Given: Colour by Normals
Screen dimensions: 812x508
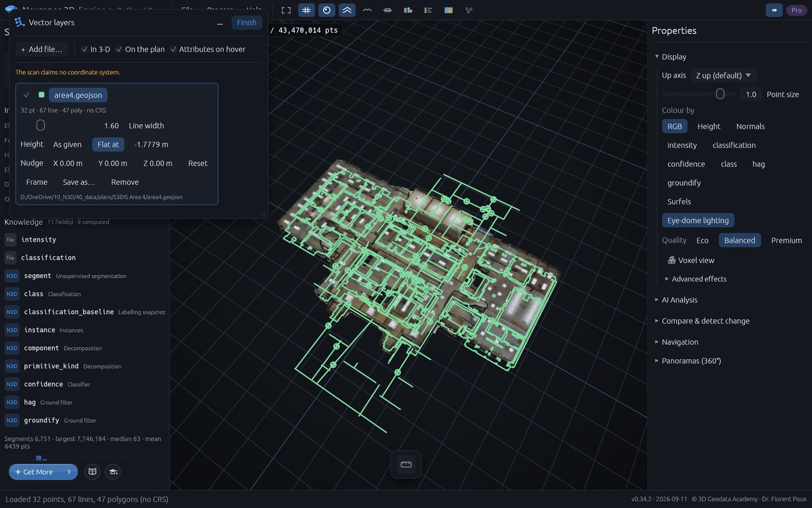Looking at the screenshot, I should [751, 127].
